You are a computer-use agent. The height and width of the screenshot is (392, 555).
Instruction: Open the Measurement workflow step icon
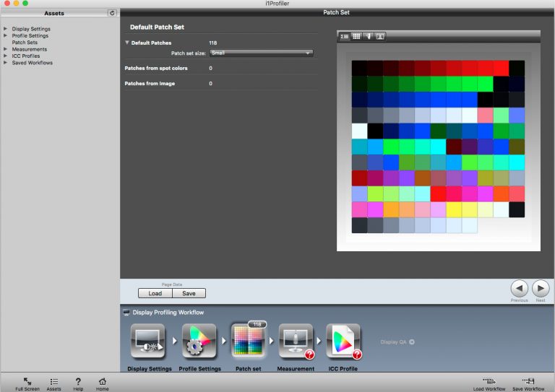tap(296, 341)
